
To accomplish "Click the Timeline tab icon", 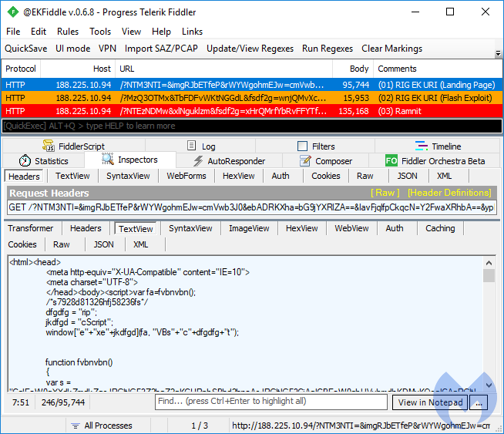I will point(422,146).
